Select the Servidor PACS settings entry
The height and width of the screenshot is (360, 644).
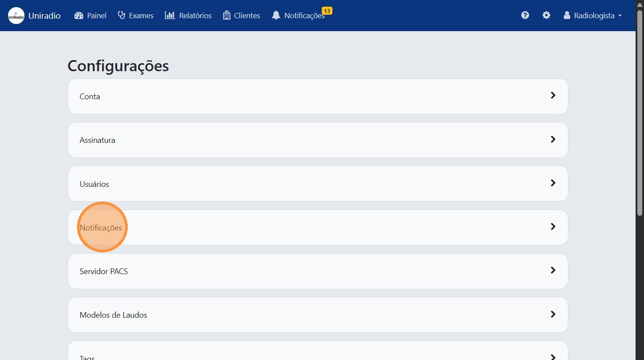[x=104, y=271]
